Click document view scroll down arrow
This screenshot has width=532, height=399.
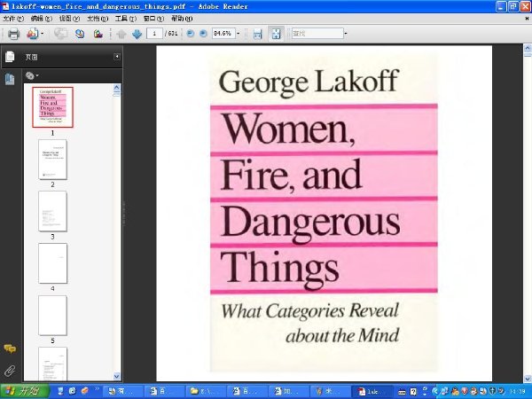click(x=528, y=379)
